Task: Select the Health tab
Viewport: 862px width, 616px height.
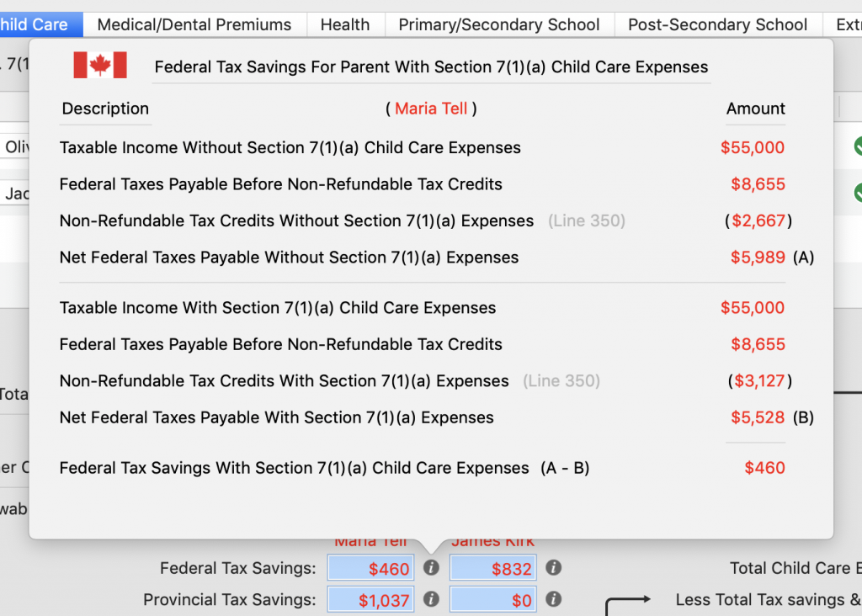Action: tap(345, 24)
